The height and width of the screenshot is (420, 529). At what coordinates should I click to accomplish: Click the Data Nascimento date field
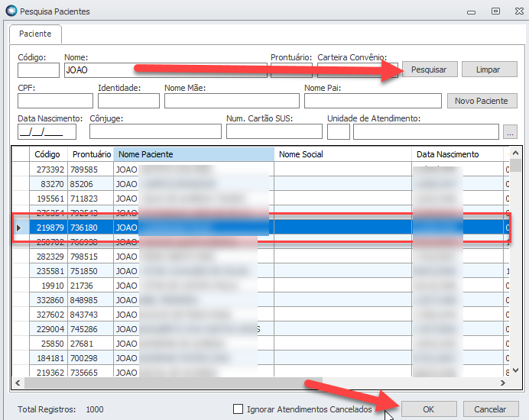point(47,132)
